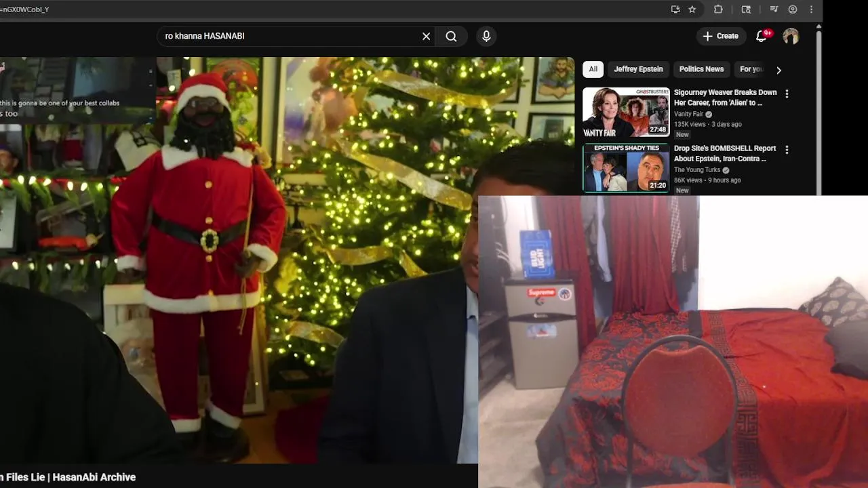
Task: Click the Create button
Action: point(720,37)
